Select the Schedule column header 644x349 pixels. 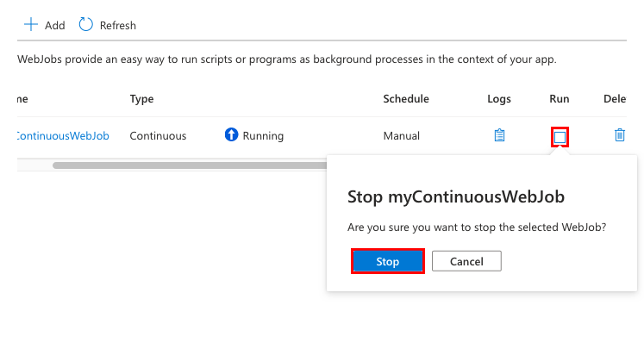pyautogui.click(x=406, y=99)
